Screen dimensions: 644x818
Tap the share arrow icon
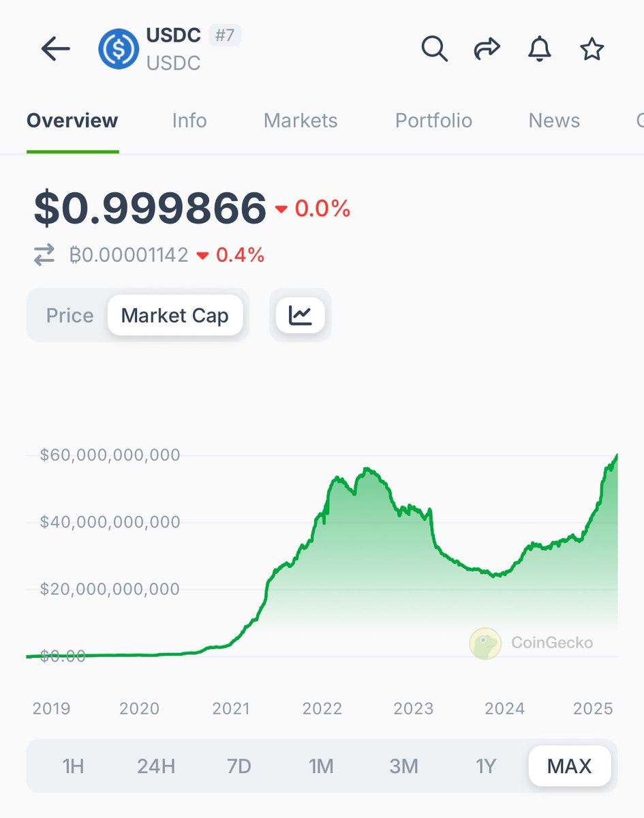(x=487, y=48)
